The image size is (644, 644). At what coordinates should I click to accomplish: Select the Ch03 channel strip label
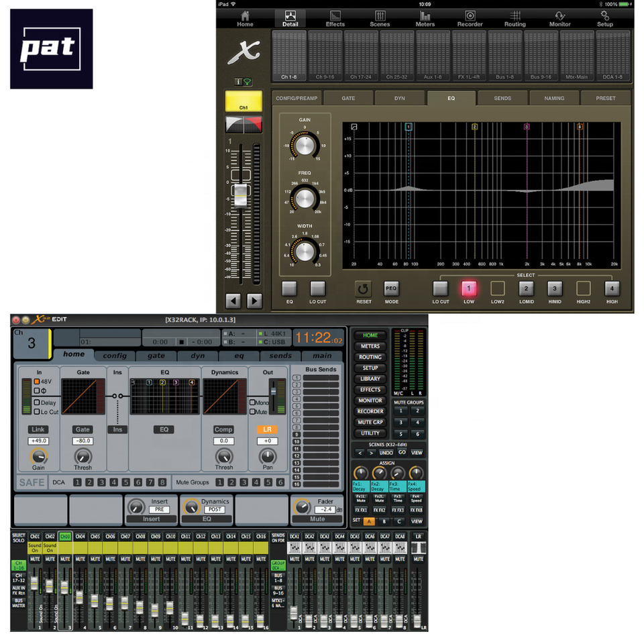pos(65,537)
